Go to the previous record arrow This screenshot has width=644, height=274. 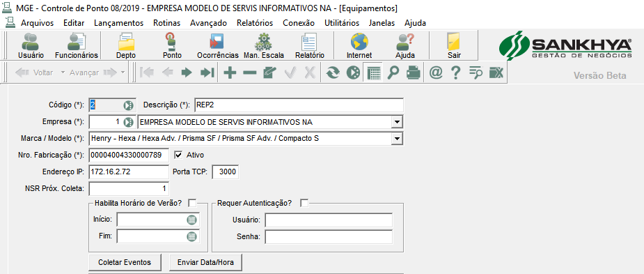coord(167,73)
